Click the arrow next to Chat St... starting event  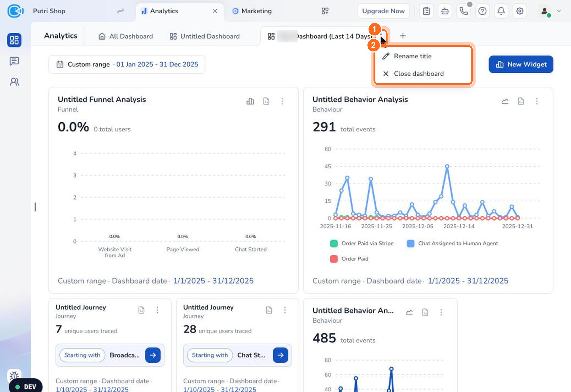tap(281, 355)
